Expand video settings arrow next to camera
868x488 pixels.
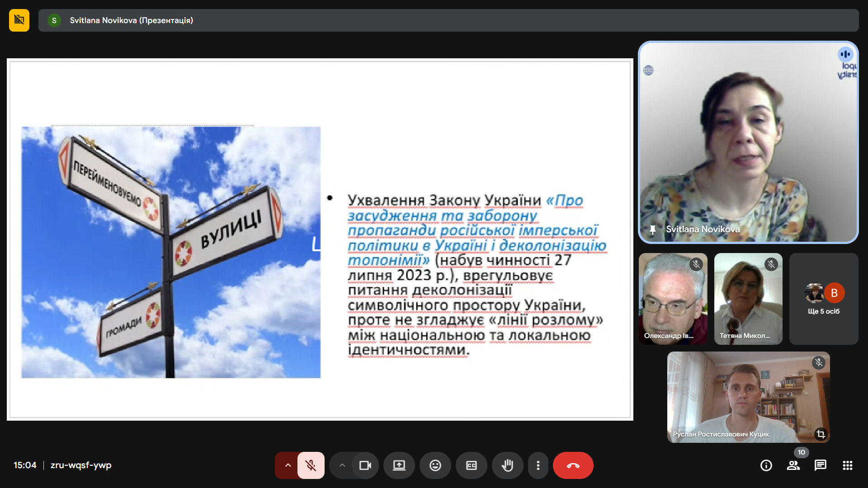click(x=342, y=465)
